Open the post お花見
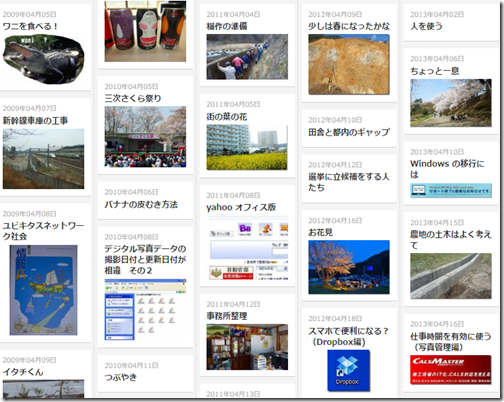 320,232
